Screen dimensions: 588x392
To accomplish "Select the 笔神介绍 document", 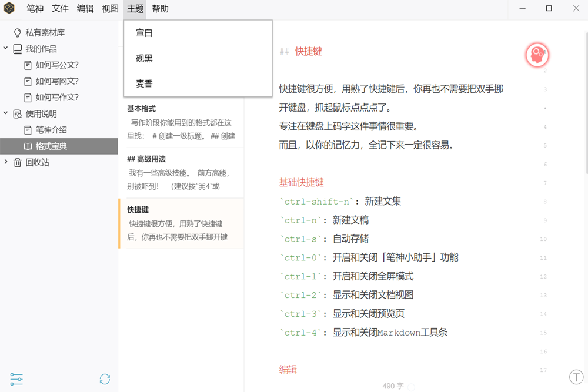I will (51, 130).
